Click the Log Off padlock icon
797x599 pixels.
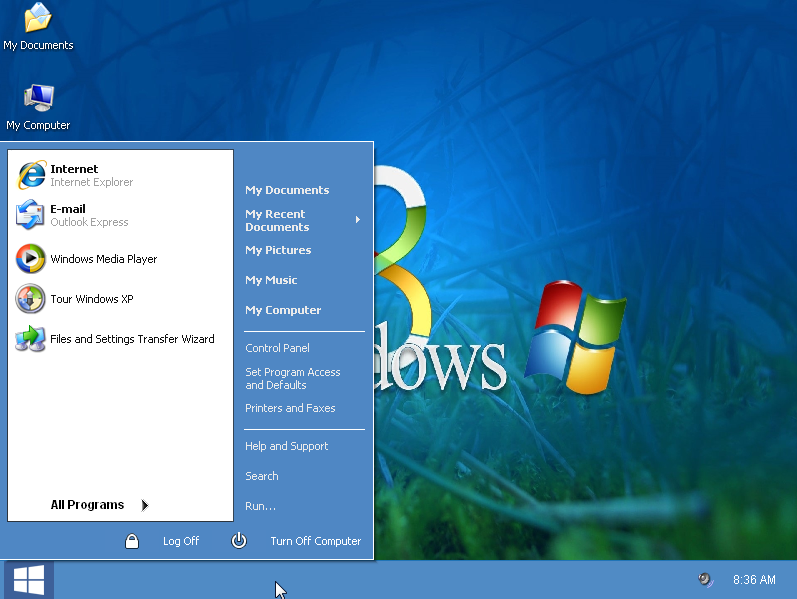point(132,541)
